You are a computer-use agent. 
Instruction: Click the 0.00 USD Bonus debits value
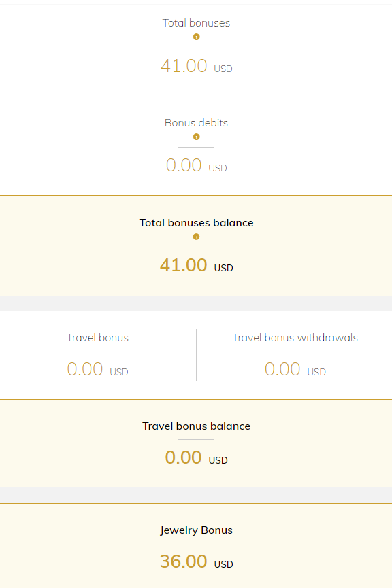[x=197, y=165]
